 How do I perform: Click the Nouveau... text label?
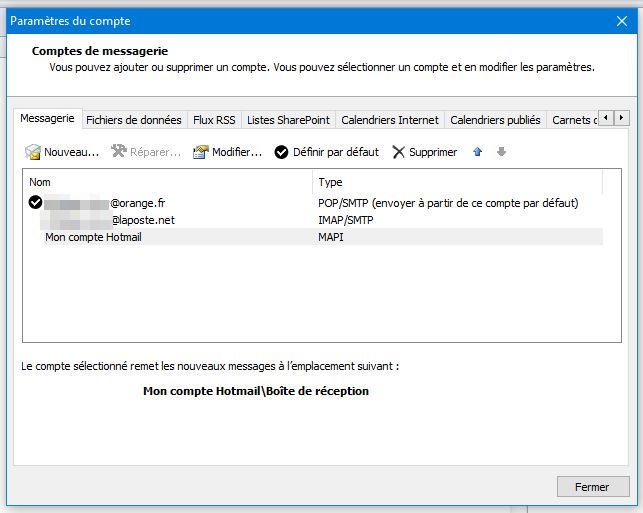(71, 152)
